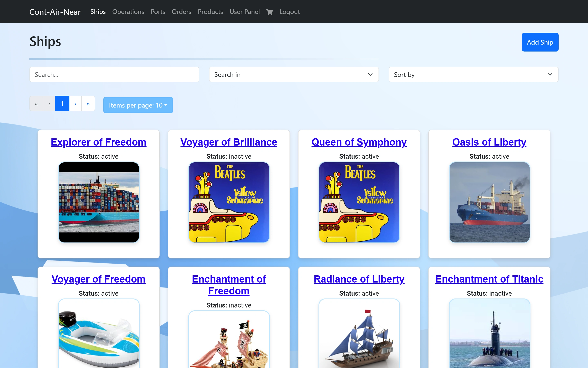Open the Operations nav item
This screenshot has width=588, height=368.
[x=128, y=12]
